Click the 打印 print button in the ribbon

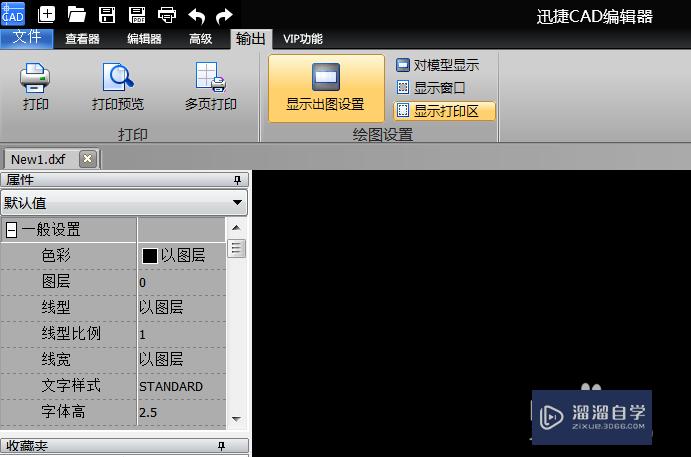pos(35,87)
